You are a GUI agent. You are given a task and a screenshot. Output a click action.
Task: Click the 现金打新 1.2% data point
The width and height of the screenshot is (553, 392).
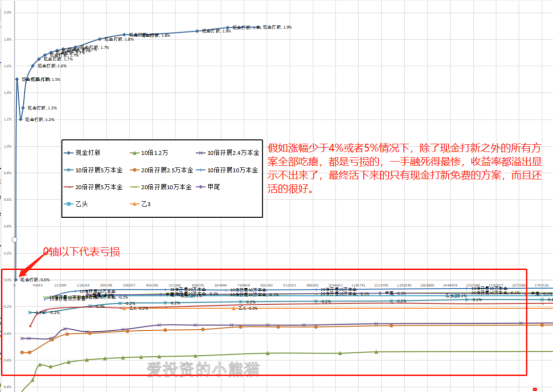(x=21, y=119)
